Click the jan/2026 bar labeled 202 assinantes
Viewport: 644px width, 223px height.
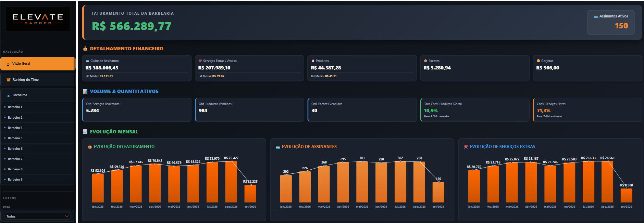286,189
